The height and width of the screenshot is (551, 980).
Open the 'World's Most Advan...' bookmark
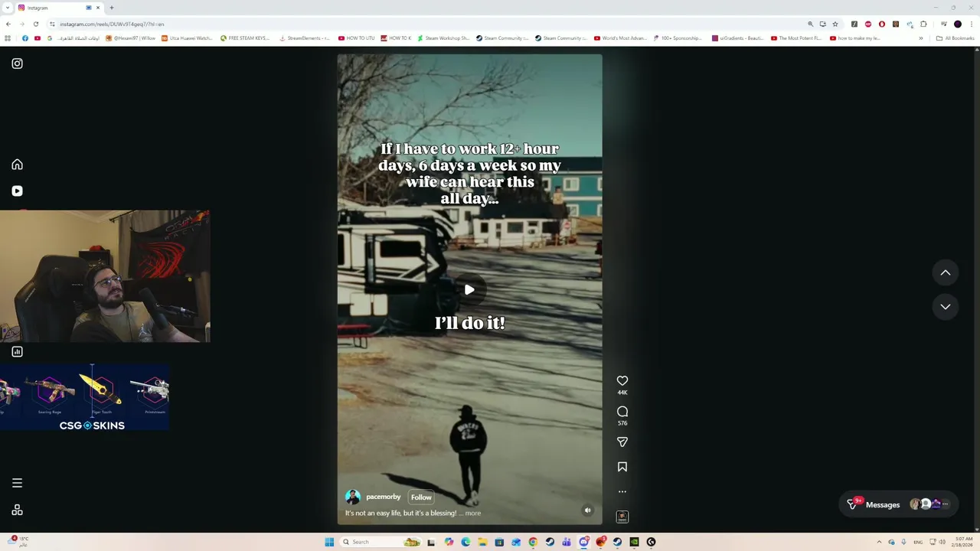pyautogui.click(x=620, y=37)
